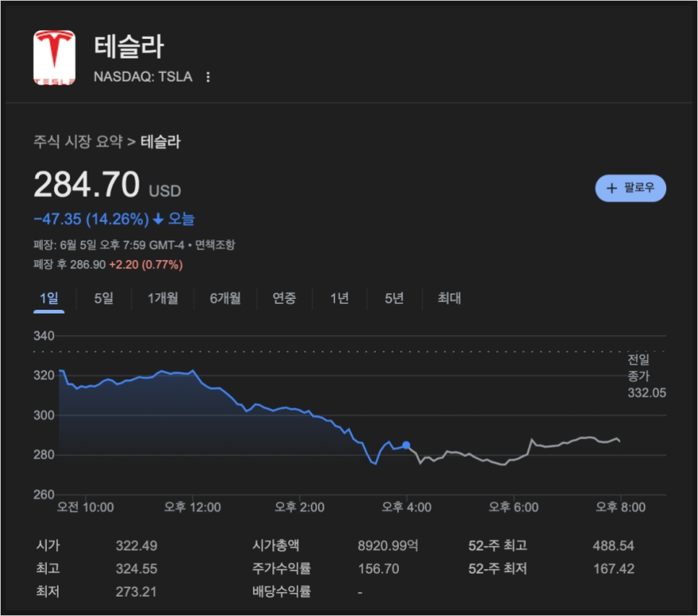698x616 pixels.
Task: Click the 최저 value 273.21
Action: click(x=137, y=592)
